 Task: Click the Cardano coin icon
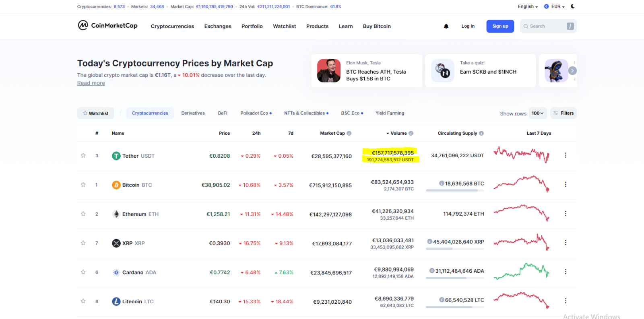click(x=116, y=272)
